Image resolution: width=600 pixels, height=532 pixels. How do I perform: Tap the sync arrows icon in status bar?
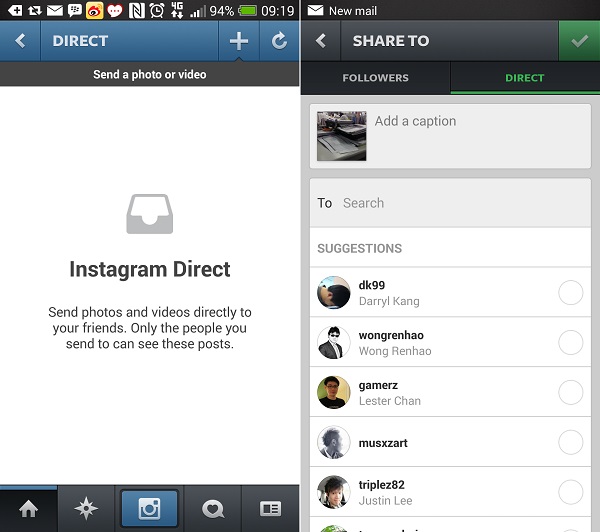click(x=34, y=10)
